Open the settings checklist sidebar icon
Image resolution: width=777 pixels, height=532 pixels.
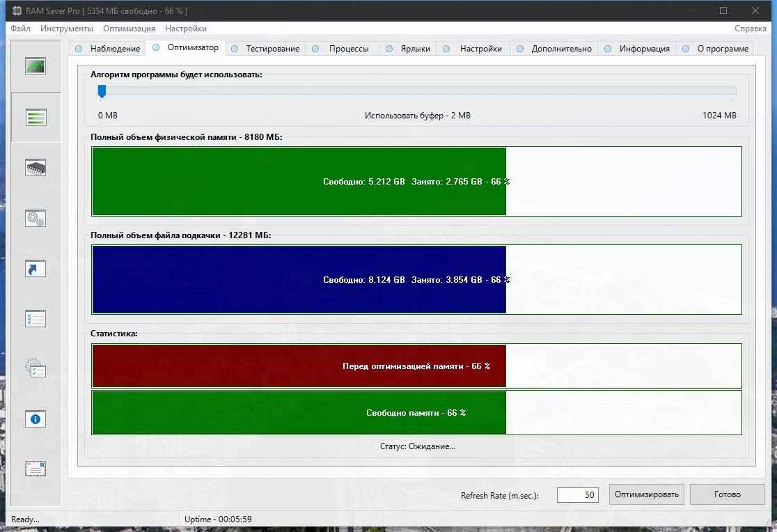[x=36, y=318]
